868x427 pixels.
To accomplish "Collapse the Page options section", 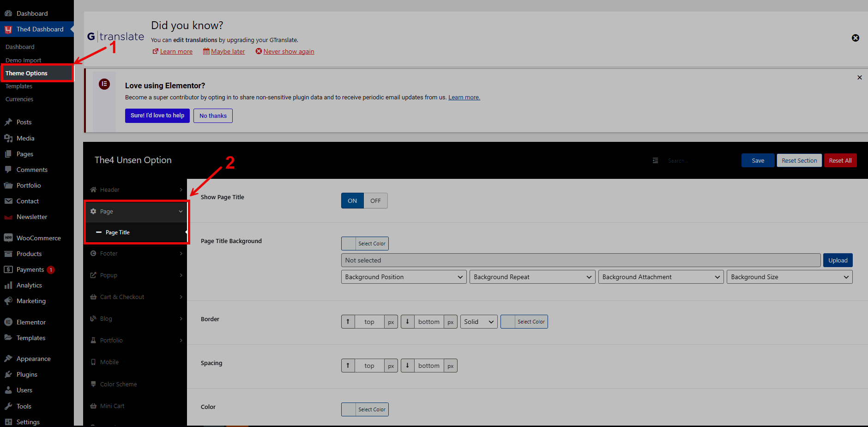I will 136,211.
